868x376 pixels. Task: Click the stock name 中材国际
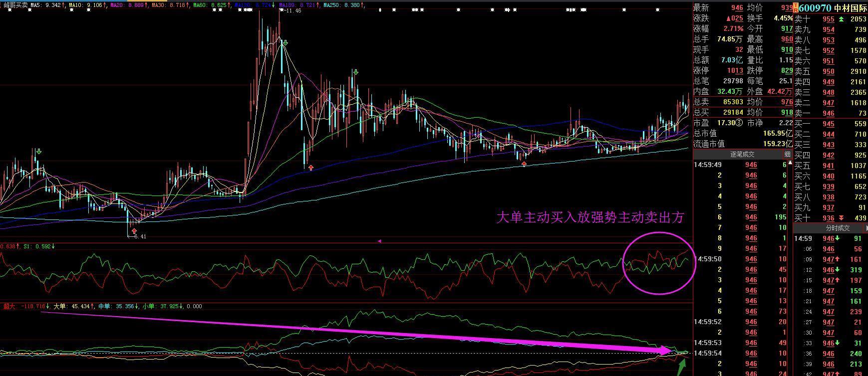tap(851, 8)
